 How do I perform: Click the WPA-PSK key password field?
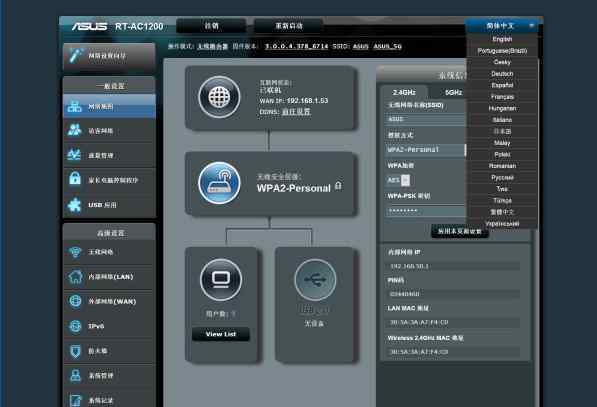[x=426, y=211]
